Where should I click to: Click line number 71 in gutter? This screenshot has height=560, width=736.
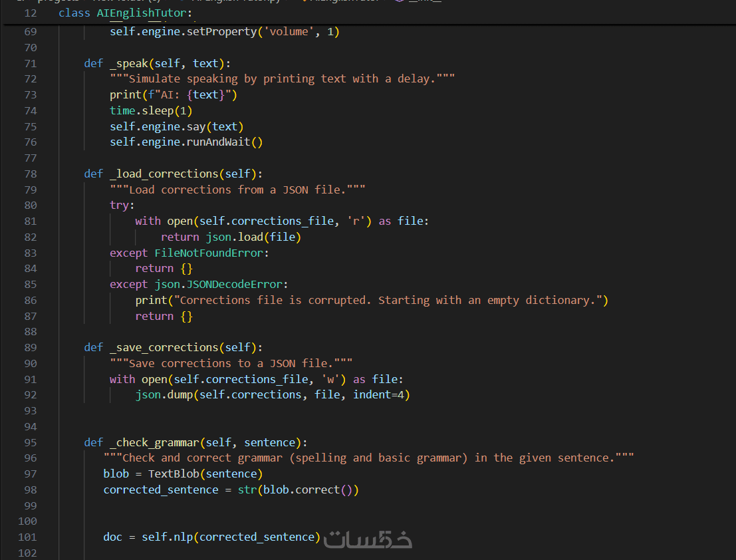coord(31,63)
